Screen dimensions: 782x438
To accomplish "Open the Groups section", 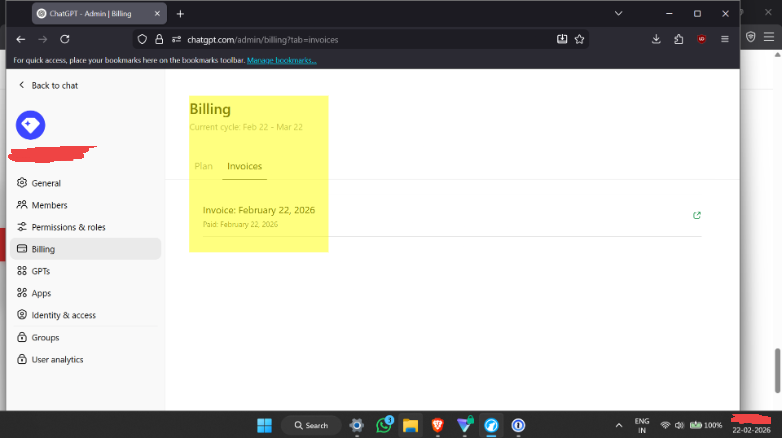I will pos(45,337).
